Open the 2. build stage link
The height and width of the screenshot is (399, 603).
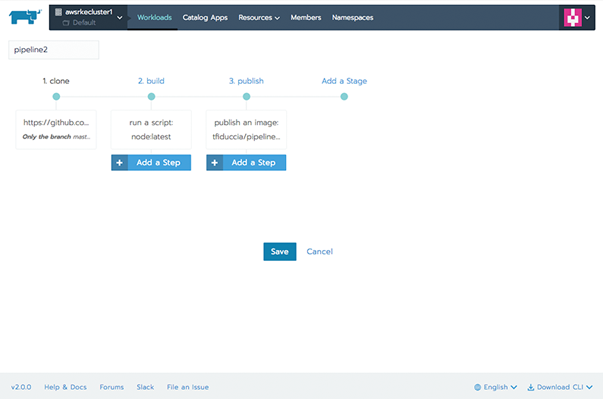pos(151,81)
